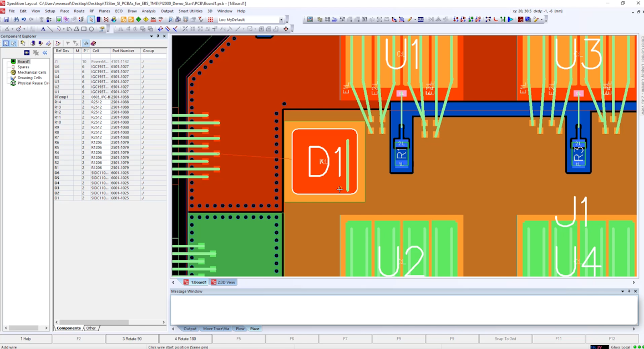Viewport: 644px width, 349px height.
Task: Open the Loc MyDefault scheme dropdown
Action: point(281,19)
